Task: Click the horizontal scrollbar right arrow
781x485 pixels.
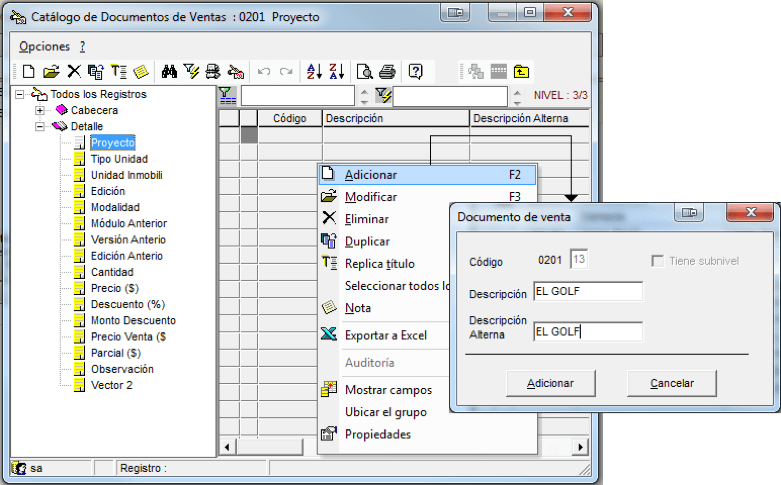Action: [580, 447]
